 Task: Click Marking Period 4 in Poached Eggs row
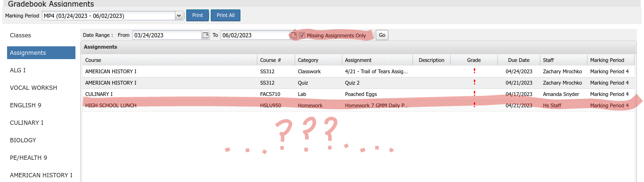[x=610, y=94]
